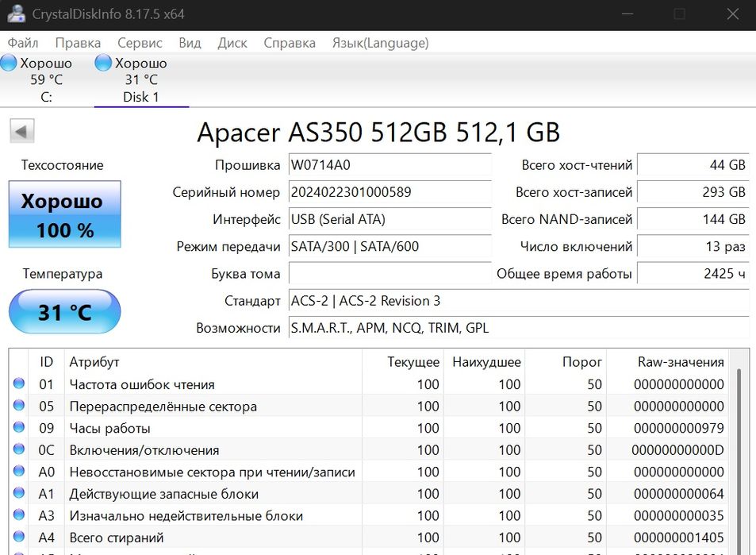756x555 pixels.
Task: Open the Вид menu
Action: tap(190, 43)
